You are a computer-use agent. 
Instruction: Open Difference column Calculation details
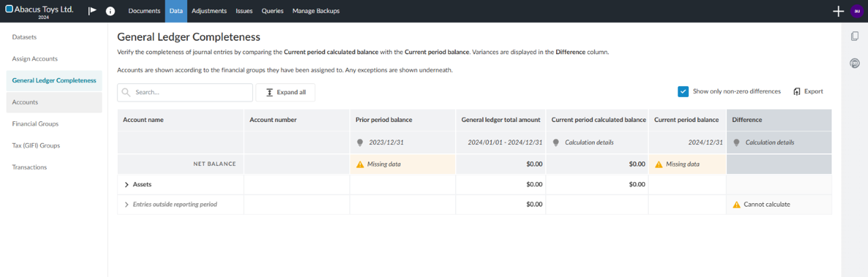click(x=769, y=143)
